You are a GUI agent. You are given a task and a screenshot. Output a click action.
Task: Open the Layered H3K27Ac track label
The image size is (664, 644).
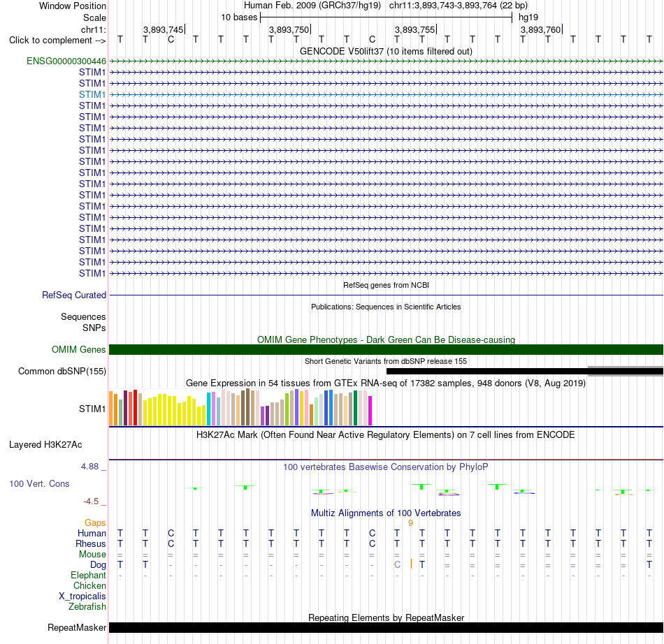pos(45,445)
